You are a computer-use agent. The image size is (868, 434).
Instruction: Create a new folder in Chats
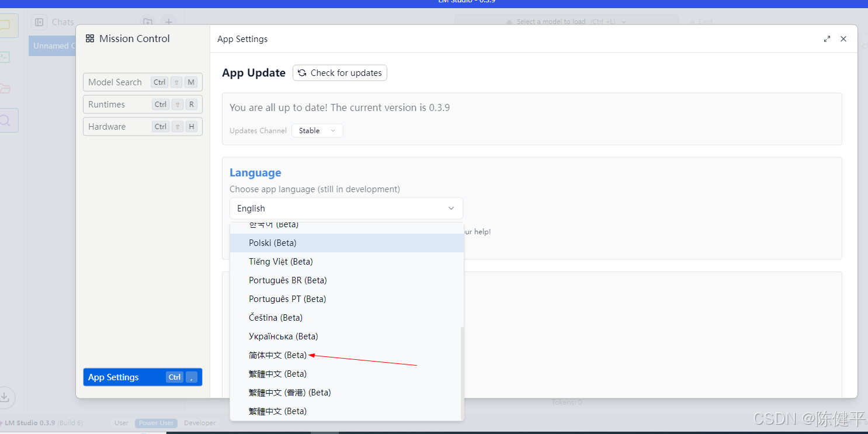(148, 22)
